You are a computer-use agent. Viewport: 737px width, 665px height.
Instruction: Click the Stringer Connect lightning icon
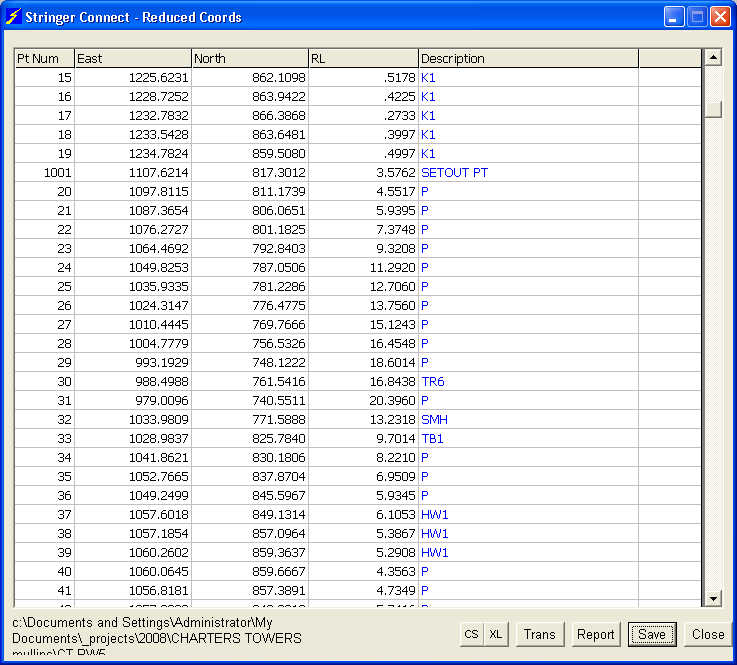pyautogui.click(x=14, y=16)
